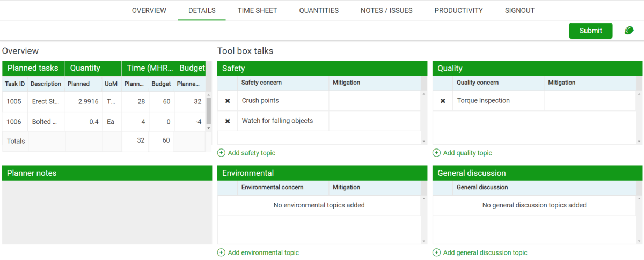Delete the Watch for falling objects row

228,121
